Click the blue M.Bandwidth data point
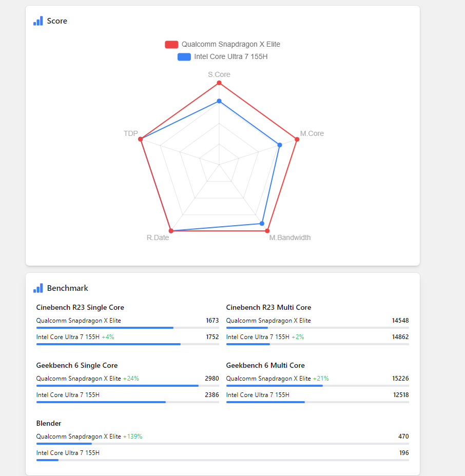This screenshot has height=476, width=465. [262, 224]
